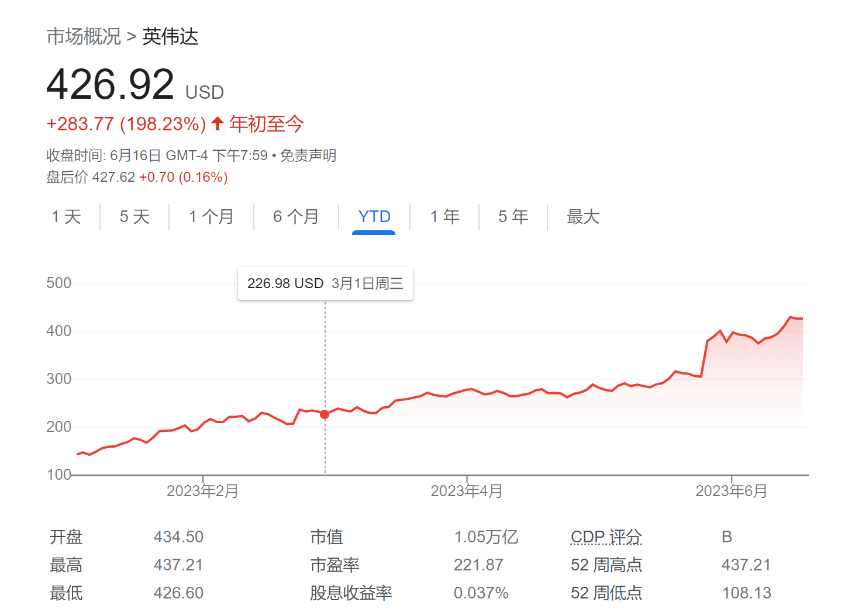Click the red data point on chart

[x=325, y=414]
